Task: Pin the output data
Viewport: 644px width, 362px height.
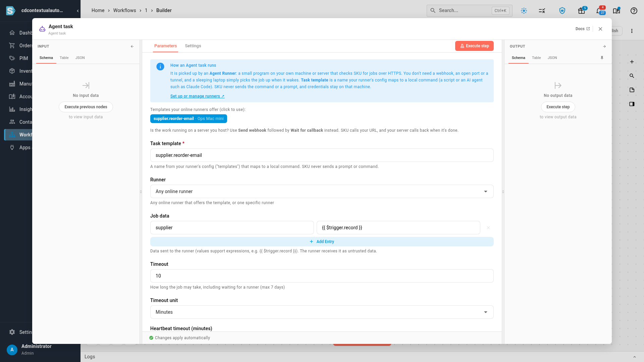Action: (x=602, y=58)
